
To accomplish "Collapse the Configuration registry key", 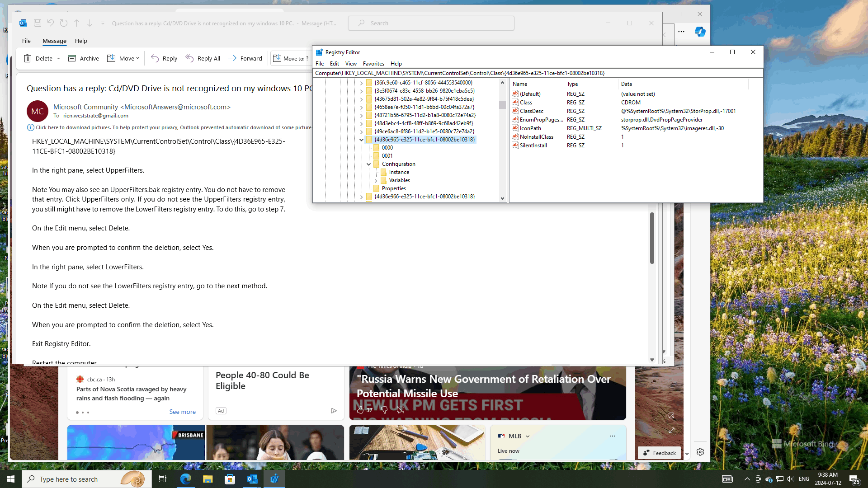I will (x=368, y=164).
